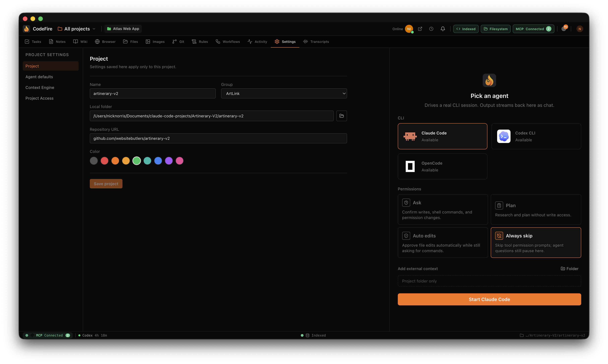This screenshot has height=364, width=608.
Task: Open the Notes tab
Action: pos(57,42)
